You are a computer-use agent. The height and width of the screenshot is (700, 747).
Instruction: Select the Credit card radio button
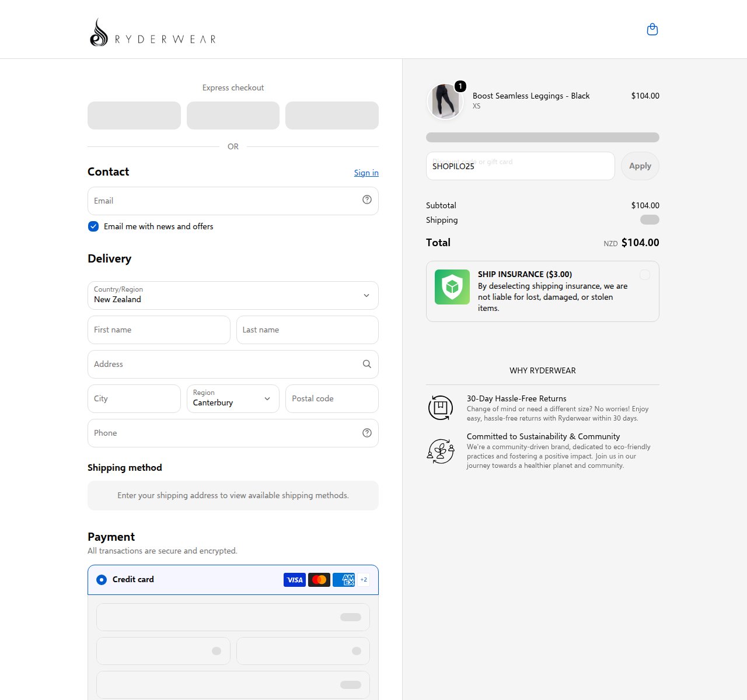coord(102,580)
